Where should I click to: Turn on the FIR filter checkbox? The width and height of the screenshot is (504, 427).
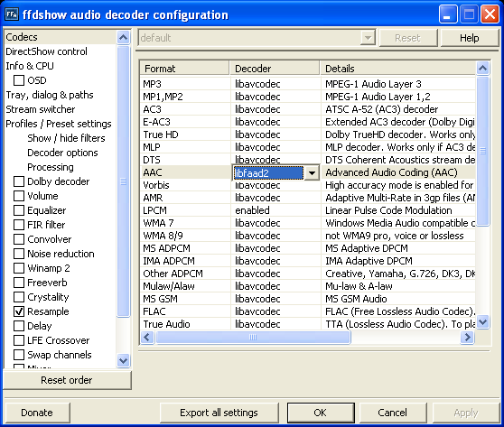coord(19,225)
